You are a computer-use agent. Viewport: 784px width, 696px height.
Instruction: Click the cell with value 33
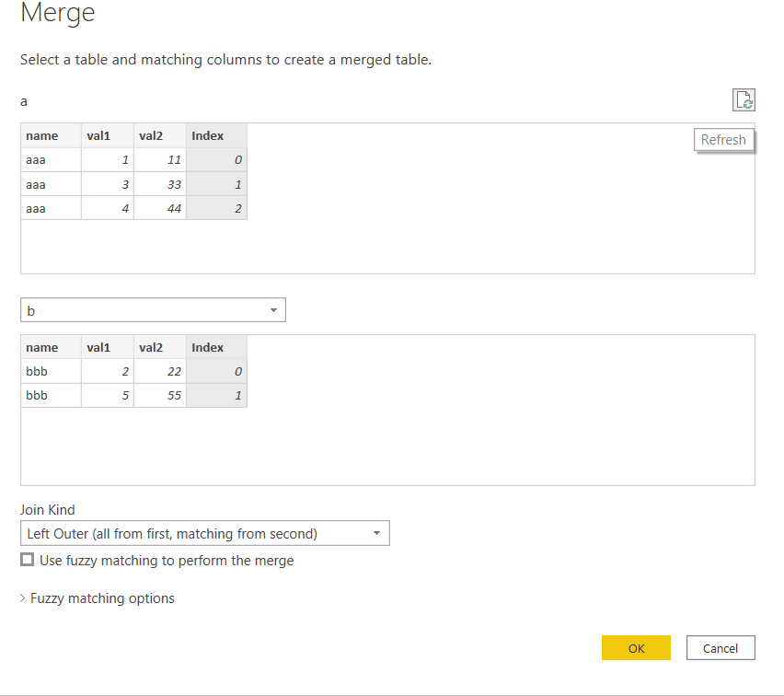(160, 184)
